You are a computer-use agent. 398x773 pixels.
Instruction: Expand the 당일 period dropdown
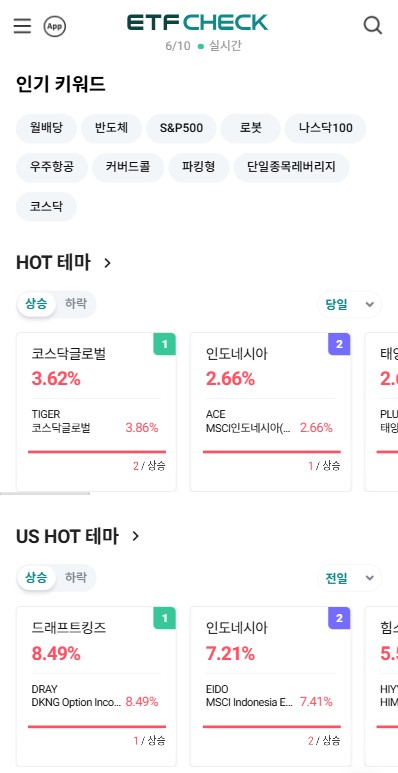pos(350,304)
